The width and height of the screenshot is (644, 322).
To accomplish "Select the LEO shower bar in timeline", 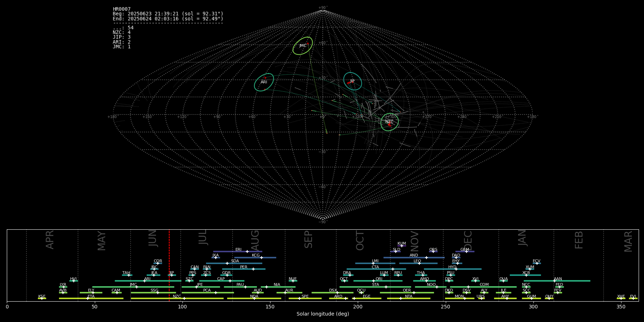I will (418, 263).
